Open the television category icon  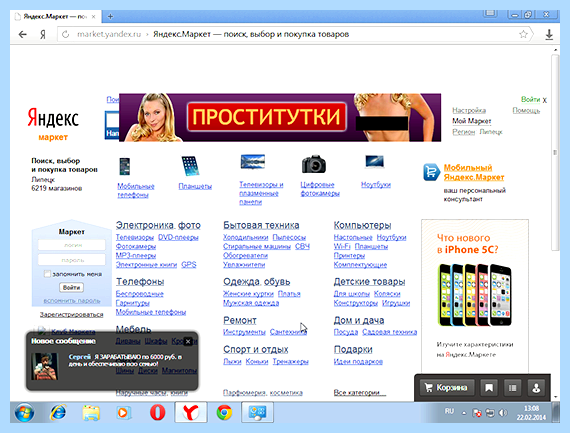coord(253,162)
